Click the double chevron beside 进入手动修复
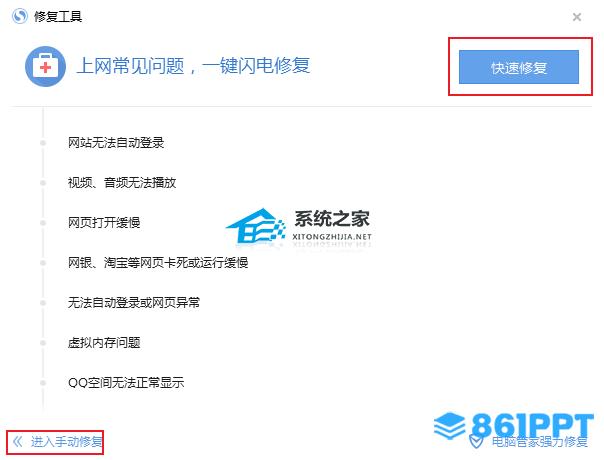604x460 pixels. click(18, 442)
